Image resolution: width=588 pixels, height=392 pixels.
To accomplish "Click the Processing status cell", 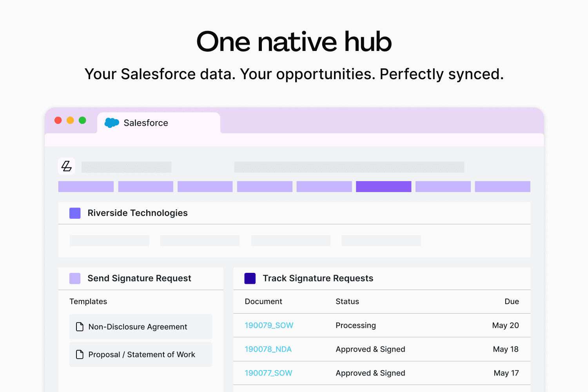I will [x=356, y=325].
